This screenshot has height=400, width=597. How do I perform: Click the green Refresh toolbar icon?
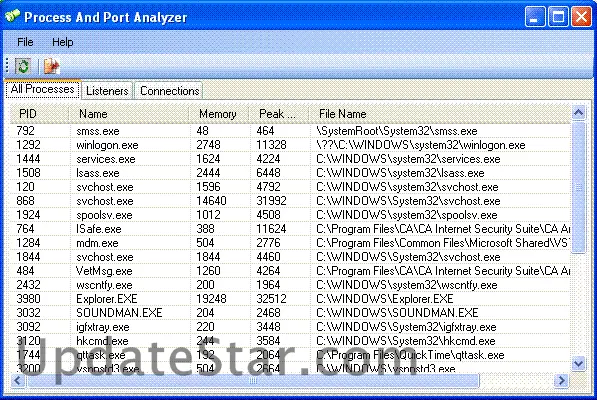[23, 66]
